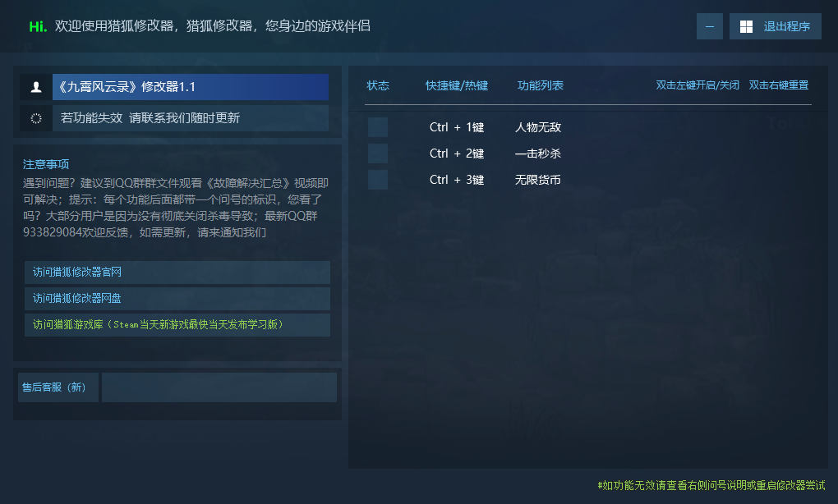The image size is (838, 504).
Task: Click the green Hi. greeting text
Action: [x=38, y=26]
